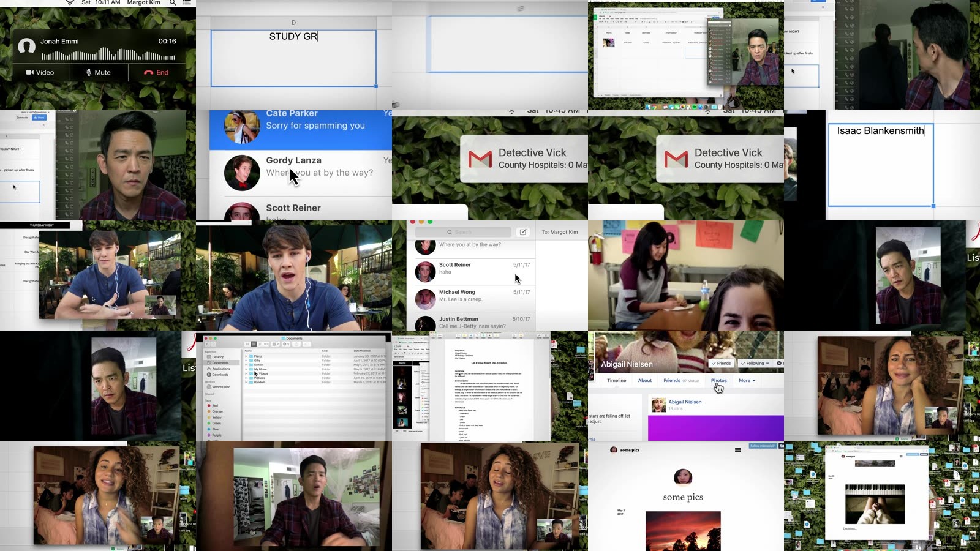The image size is (980, 551).
Task: Open the Michael Wong conversation
Action: point(472,298)
